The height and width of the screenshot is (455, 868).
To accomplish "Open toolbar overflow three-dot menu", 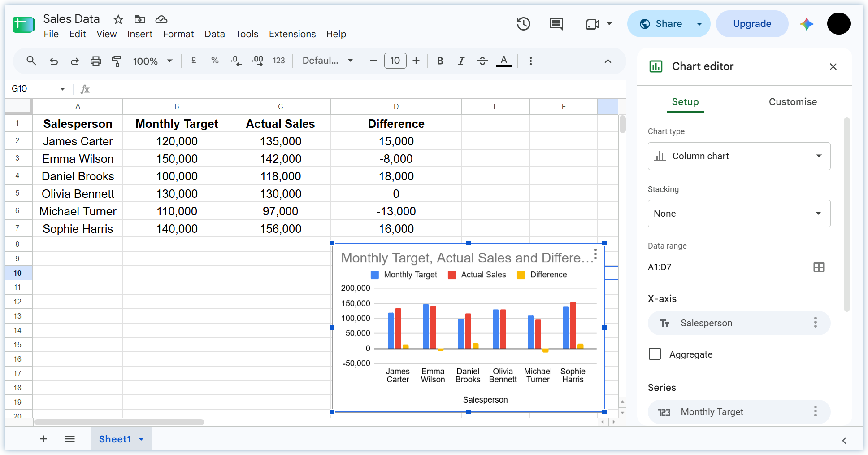I will click(530, 61).
